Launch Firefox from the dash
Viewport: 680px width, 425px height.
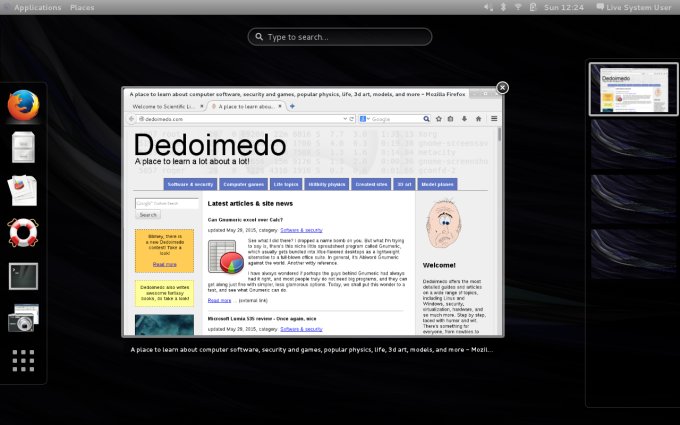pos(23,105)
